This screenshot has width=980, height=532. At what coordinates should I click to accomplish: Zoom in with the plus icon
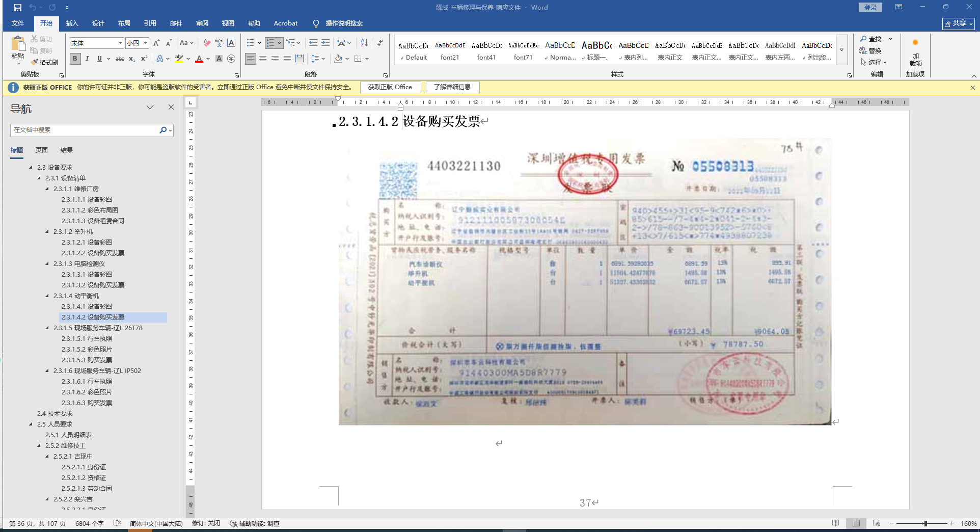pyautogui.click(x=951, y=523)
